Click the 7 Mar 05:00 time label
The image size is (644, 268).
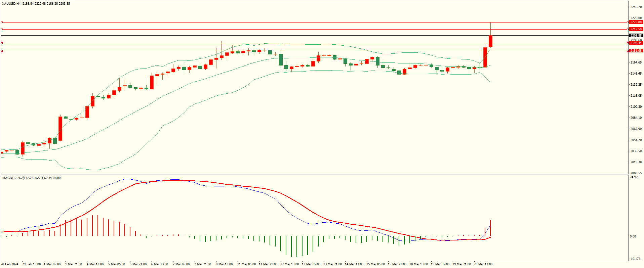[181, 264]
